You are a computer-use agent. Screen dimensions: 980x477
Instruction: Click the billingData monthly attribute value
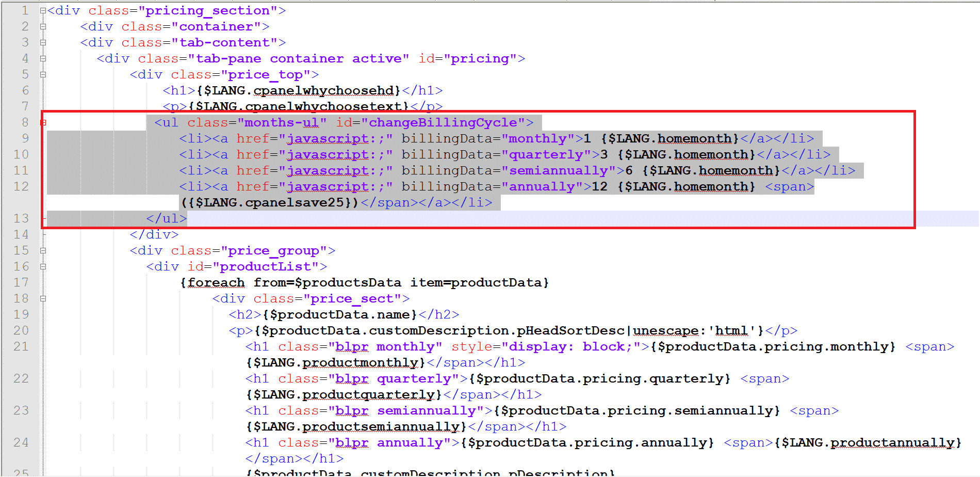pyautogui.click(x=537, y=138)
